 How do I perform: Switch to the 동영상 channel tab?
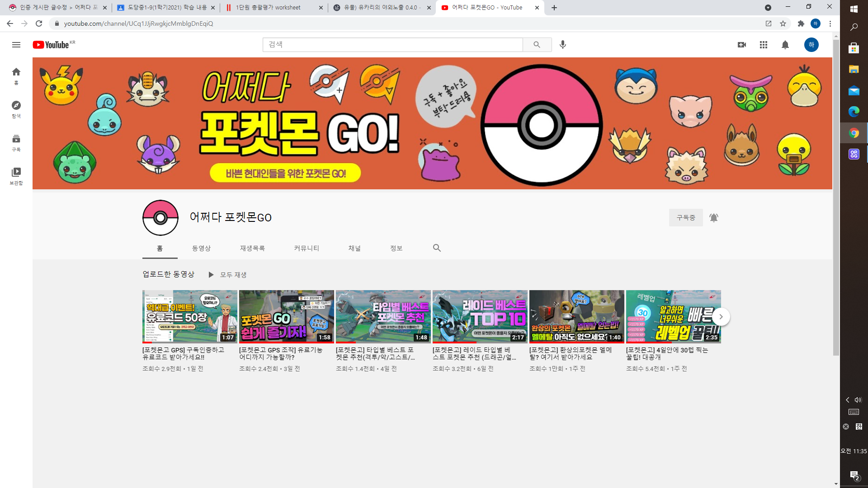pyautogui.click(x=201, y=248)
